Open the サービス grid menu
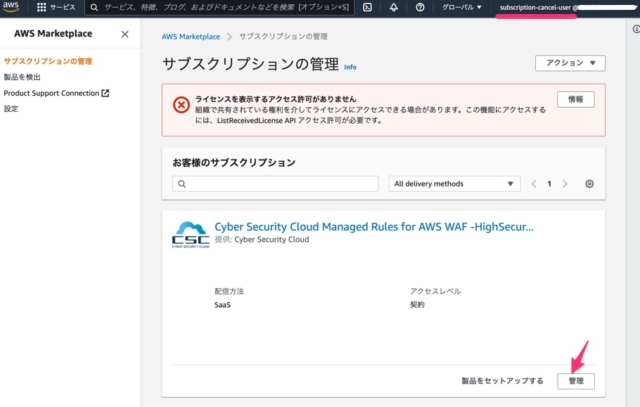This screenshot has height=407, width=640. (56, 7)
